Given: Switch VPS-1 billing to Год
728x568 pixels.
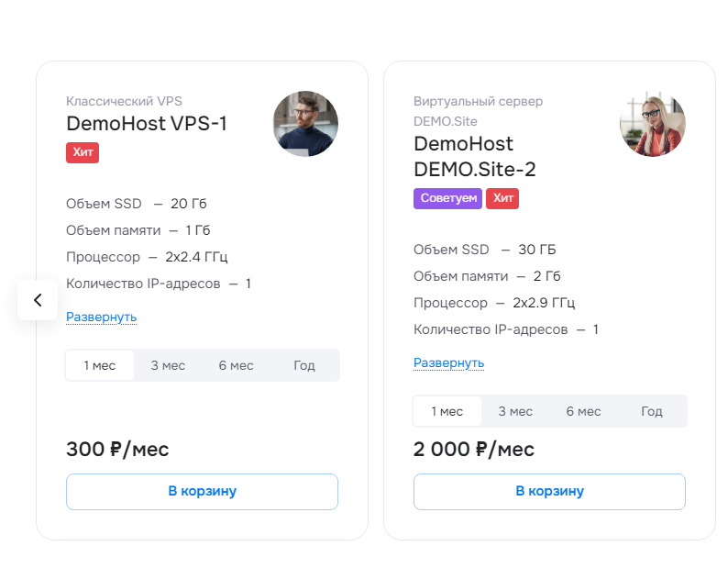Looking at the screenshot, I should [x=304, y=365].
